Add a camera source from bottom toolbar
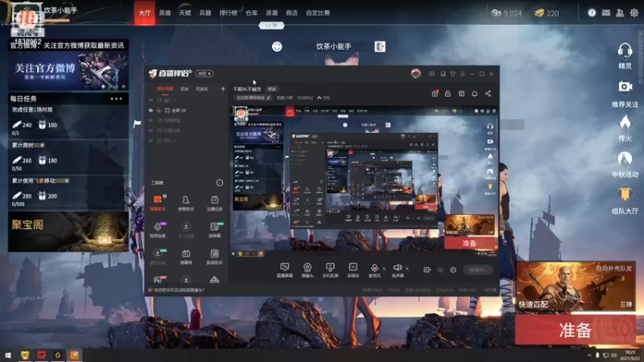644x362 pixels. (308, 270)
